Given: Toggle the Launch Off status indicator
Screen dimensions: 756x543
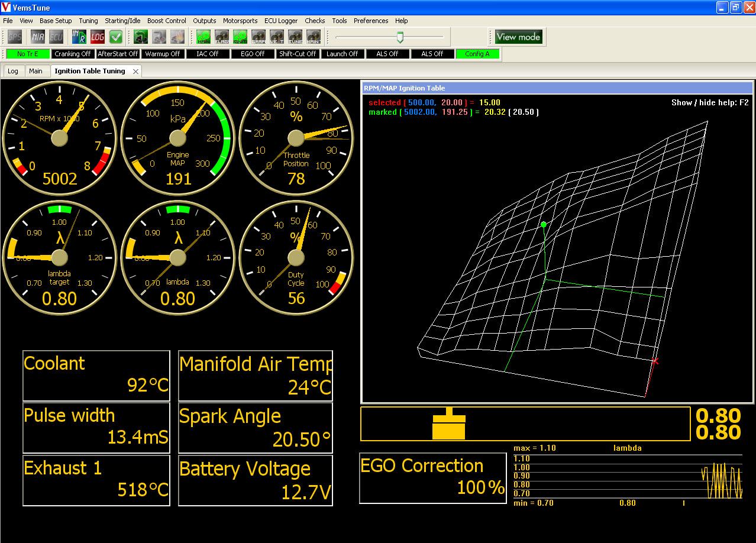Looking at the screenshot, I should coord(343,54).
